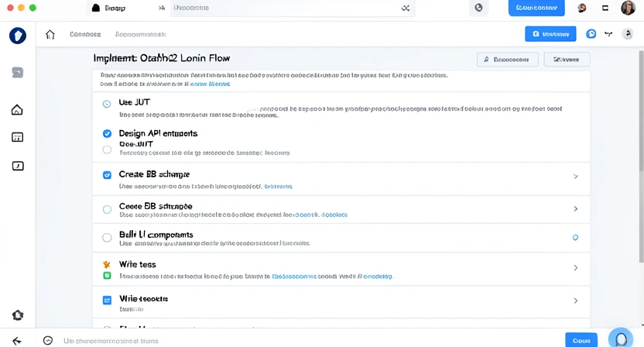Open the last blue link under Write tess
This screenshot has height=347, width=644.
[x=378, y=277]
